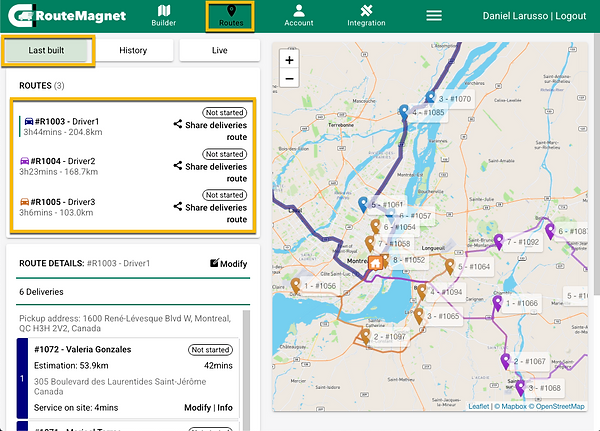Image resolution: width=600 pixels, height=431 pixels.
Task: Share deliveries route for #R1004
Action: (216, 173)
